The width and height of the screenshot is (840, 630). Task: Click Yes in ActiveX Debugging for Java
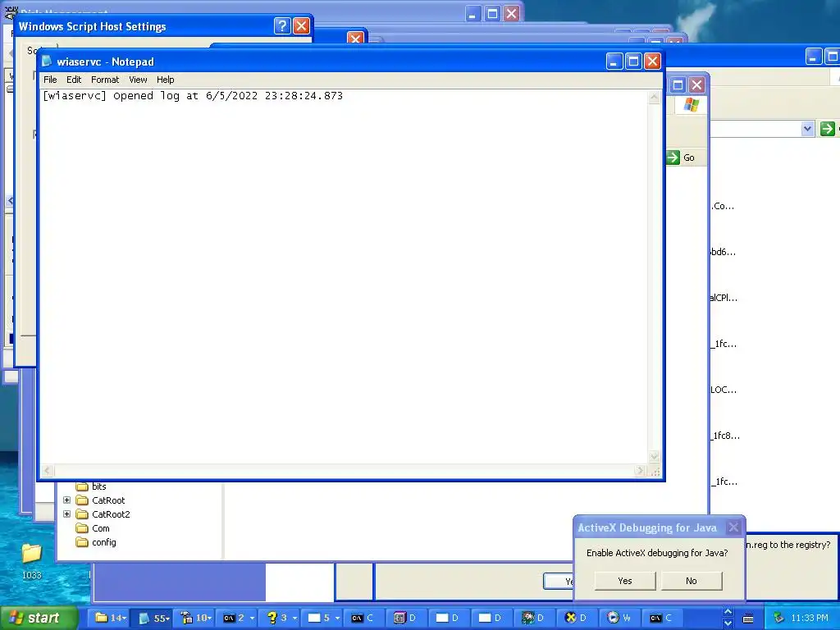tap(624, 581)
